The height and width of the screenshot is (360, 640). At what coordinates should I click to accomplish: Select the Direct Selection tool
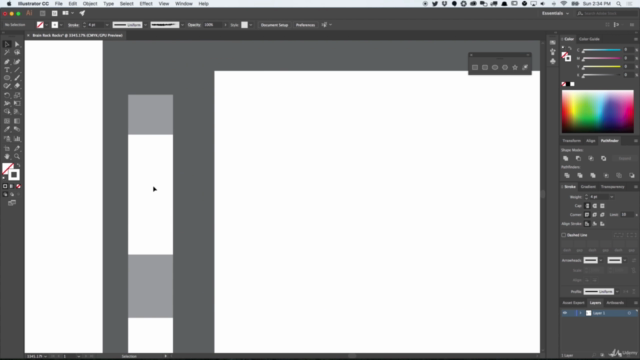point(17,44)
